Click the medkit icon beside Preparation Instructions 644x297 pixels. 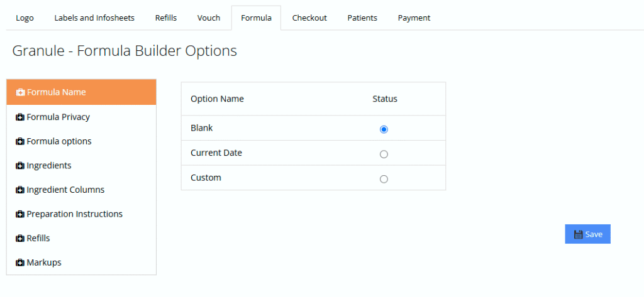tap(19, 214)
